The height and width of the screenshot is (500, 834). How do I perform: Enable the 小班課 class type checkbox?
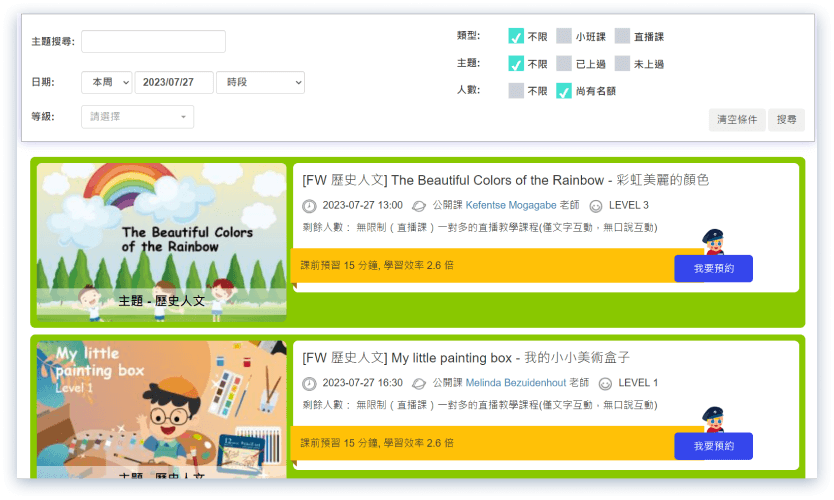point(564,36)
